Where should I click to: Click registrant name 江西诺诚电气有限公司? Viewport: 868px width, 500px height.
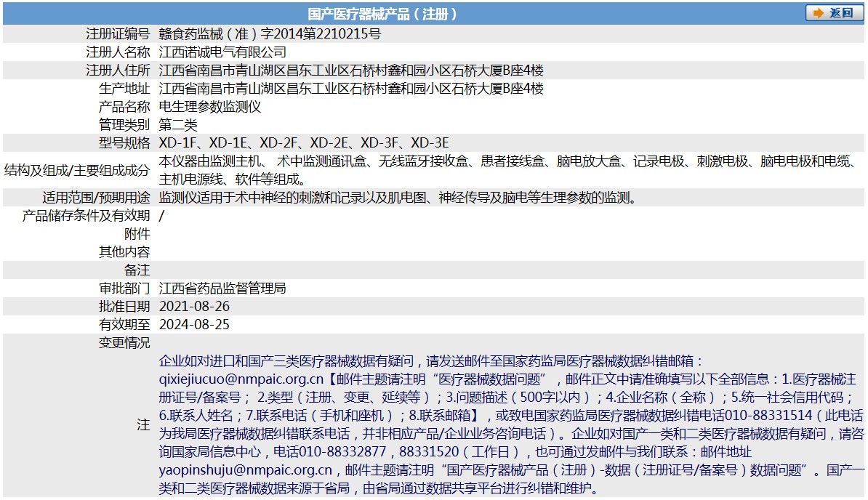coord(222,52)
